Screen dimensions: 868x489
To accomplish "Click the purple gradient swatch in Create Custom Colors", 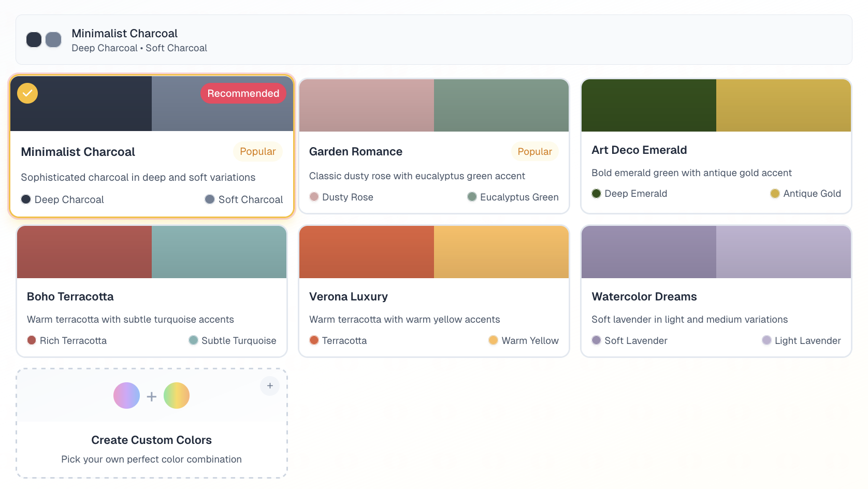I will [x=126, y=395].
